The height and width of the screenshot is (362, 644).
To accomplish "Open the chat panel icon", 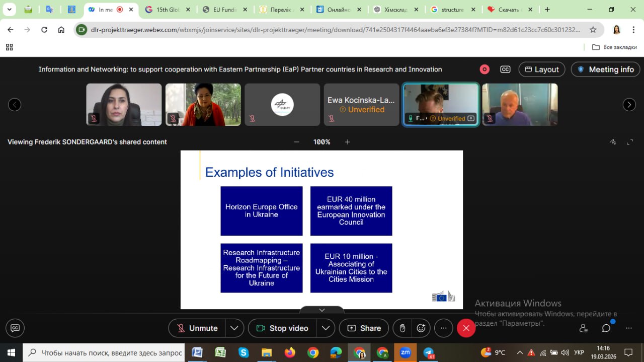I will click(x=606, y=328).
